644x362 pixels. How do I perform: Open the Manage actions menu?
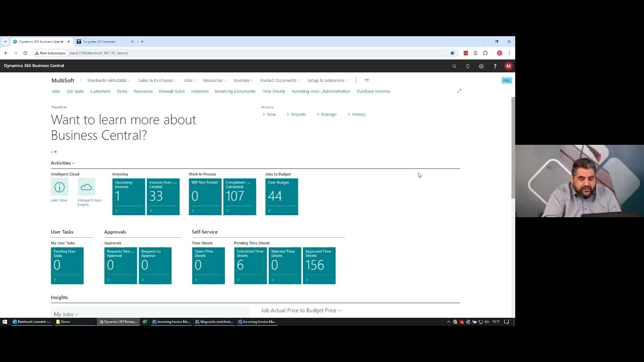coord(327,115)
